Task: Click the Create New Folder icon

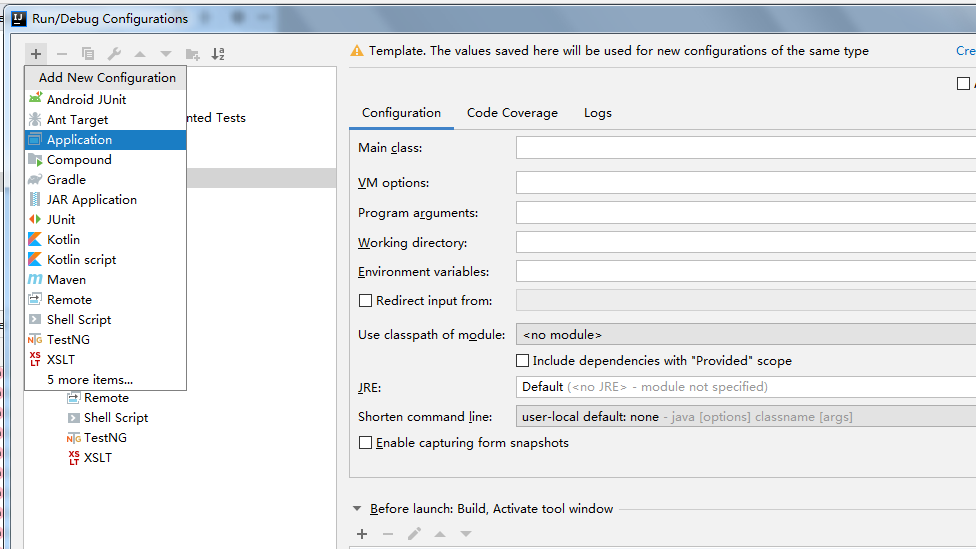Action: pos(192,54)
